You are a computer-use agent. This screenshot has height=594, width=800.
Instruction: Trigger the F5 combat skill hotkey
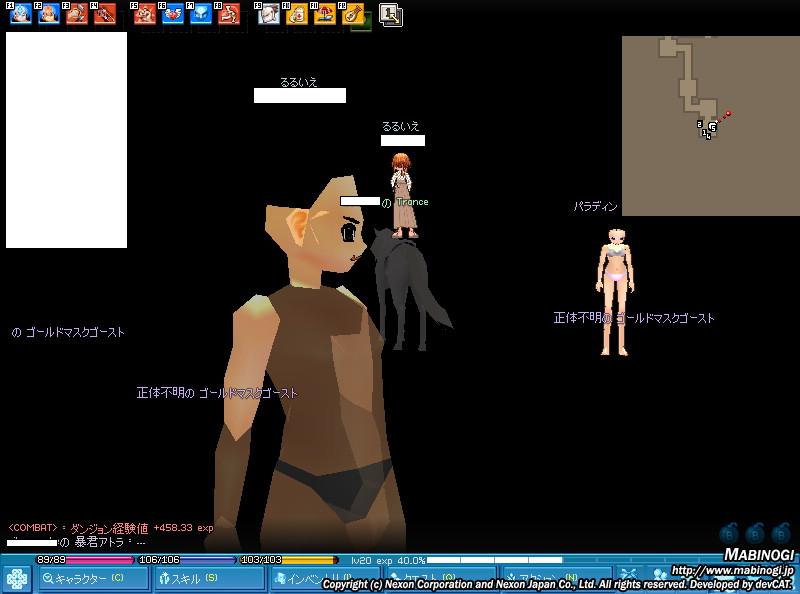click(x=145, y=14)
